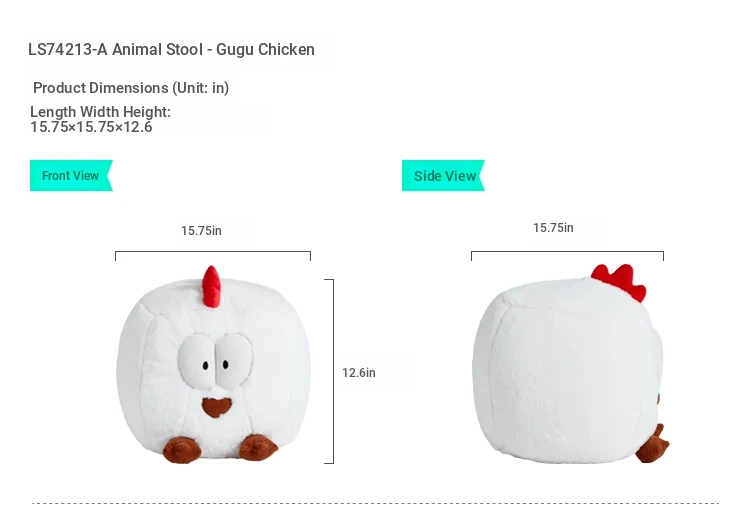This screenshot has width=750, height=524.
Task: Click the red comb on side chicken
Action: point(620,281)
